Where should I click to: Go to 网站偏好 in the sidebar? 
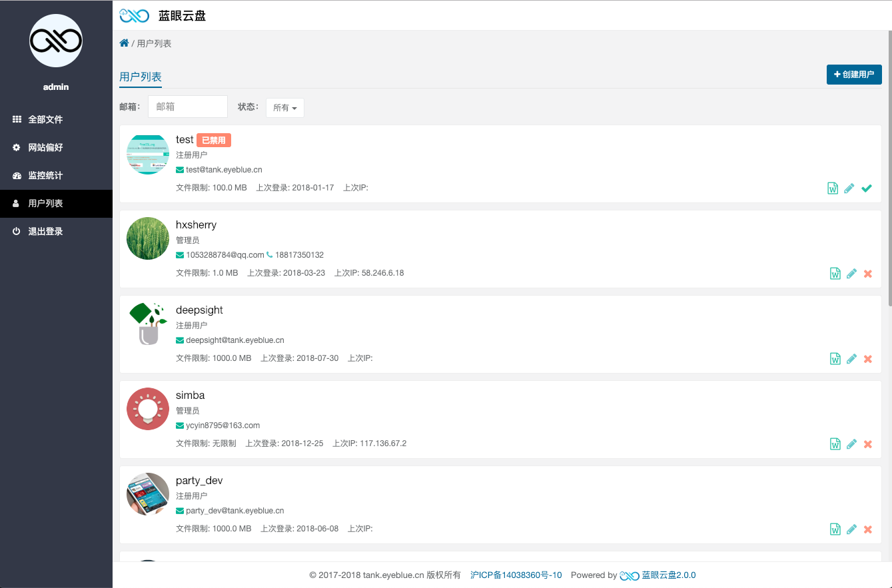tap(45, 148)
